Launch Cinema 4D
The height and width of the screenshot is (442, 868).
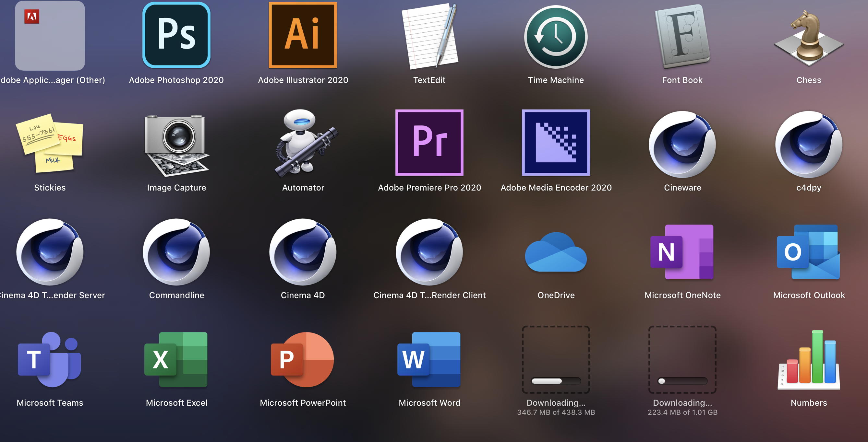coord(303,252)
